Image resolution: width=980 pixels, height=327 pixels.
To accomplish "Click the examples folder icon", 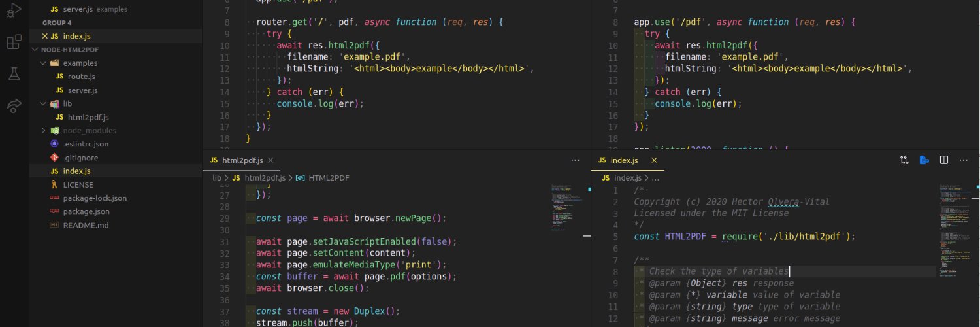I will (55, 63).
